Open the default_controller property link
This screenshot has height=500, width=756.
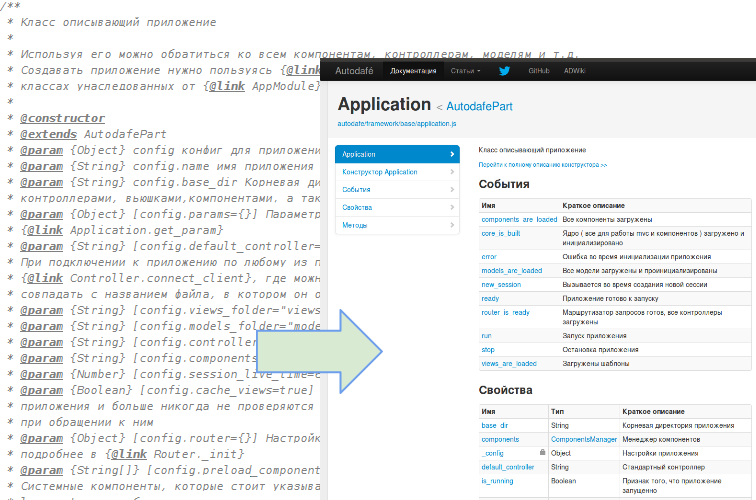[508, 468]
